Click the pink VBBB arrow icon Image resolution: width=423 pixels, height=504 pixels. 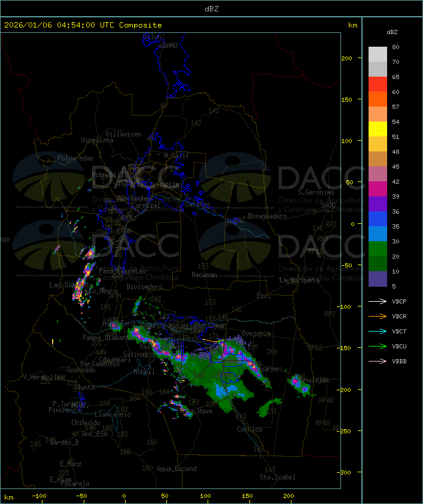378,361
